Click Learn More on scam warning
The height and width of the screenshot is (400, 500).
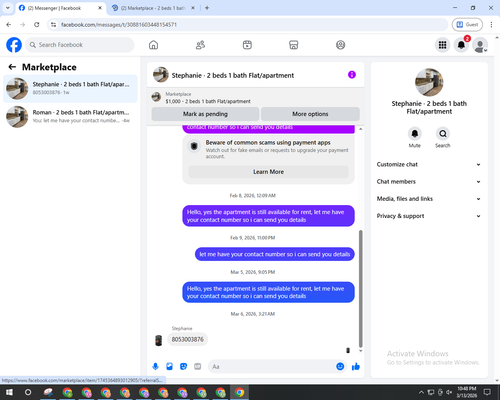pyautogui.click(x=268, y=172)
